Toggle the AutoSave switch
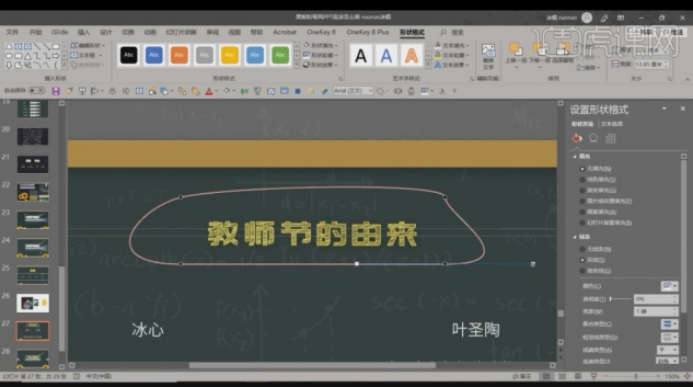Viewport: 693px width, 387px height. pyautogui.click(x=37, y=91)
